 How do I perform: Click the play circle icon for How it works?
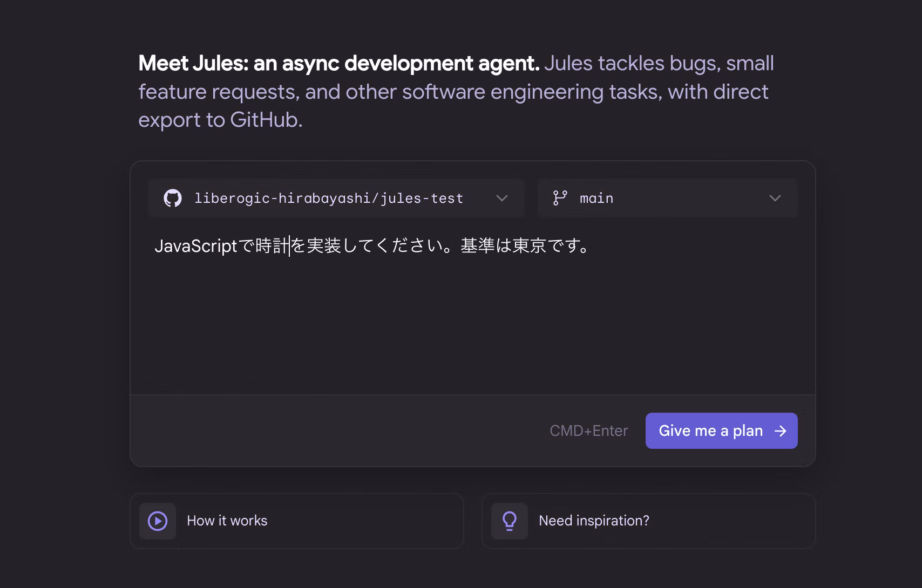pos(158,521)
